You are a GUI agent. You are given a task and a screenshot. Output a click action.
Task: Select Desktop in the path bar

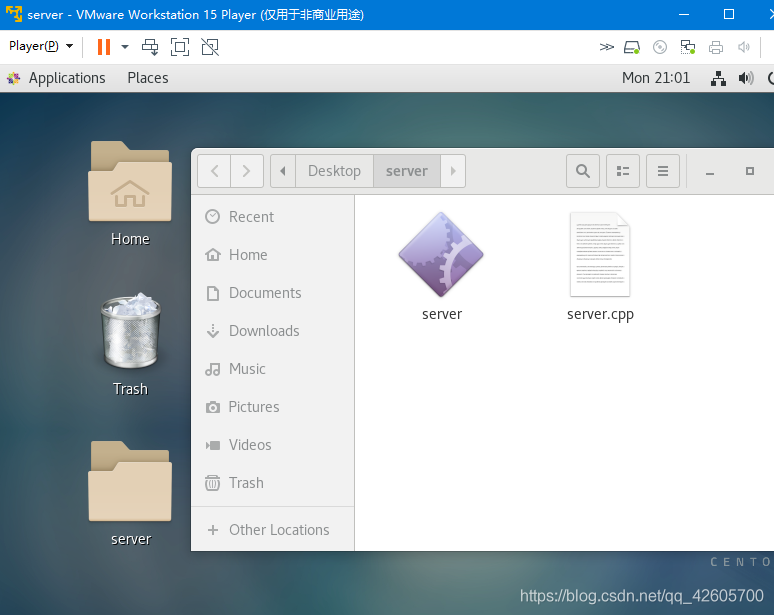point(334,171)
